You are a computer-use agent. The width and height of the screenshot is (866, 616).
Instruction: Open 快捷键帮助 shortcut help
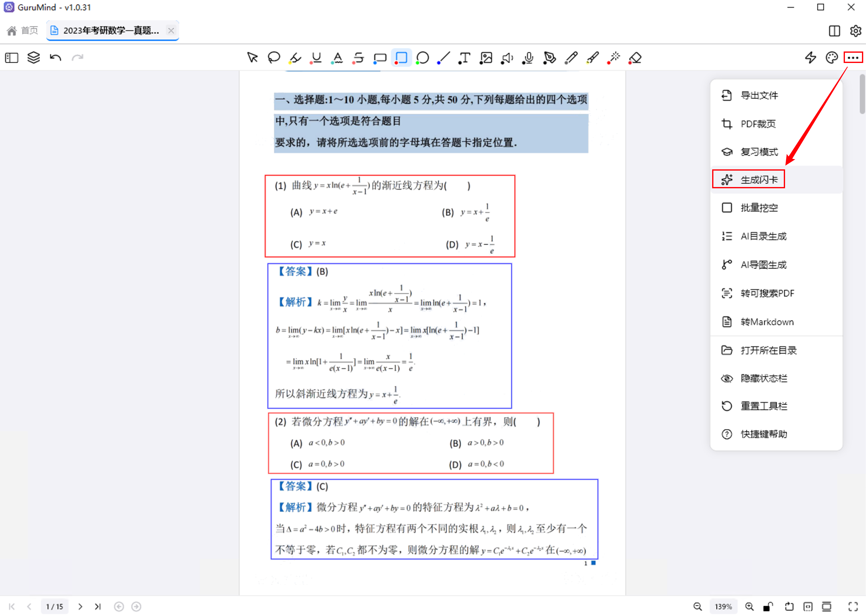(776, 434)
